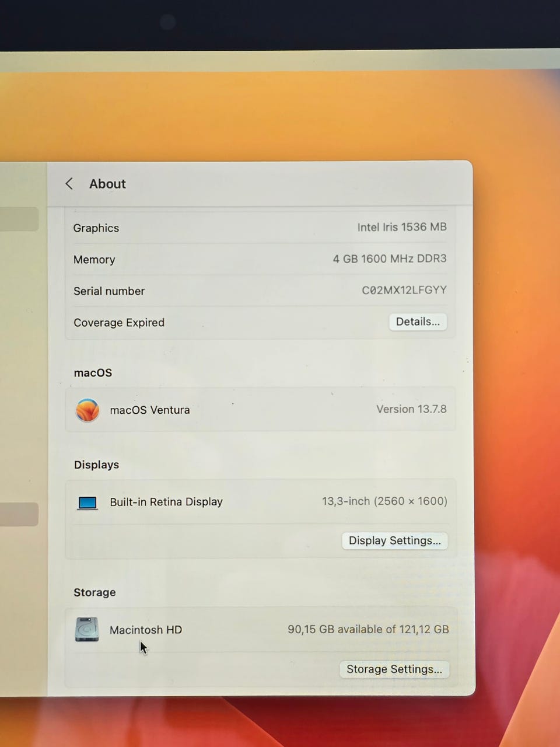Select the About title text
560x747 pixels.
coord(107,184)
